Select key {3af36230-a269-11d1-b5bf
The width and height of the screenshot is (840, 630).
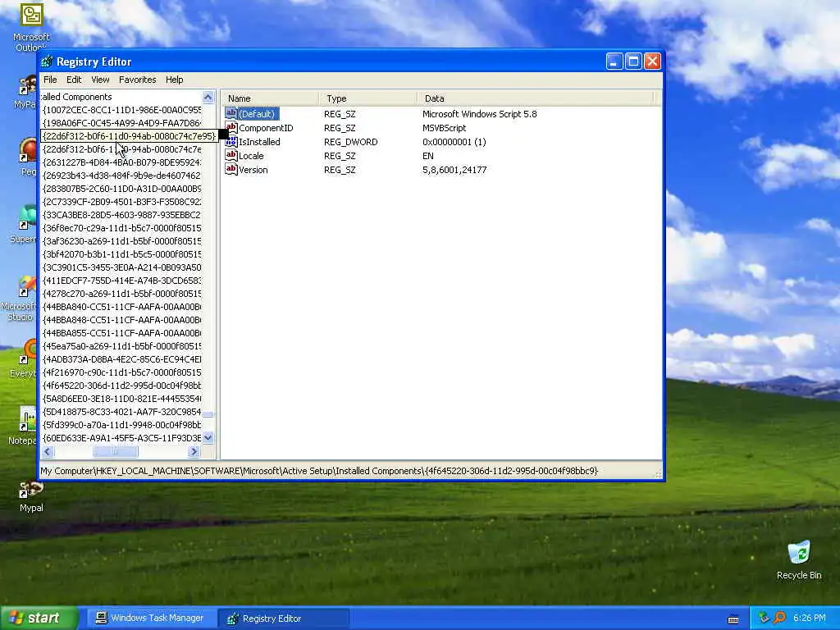(x=121, y=241)
